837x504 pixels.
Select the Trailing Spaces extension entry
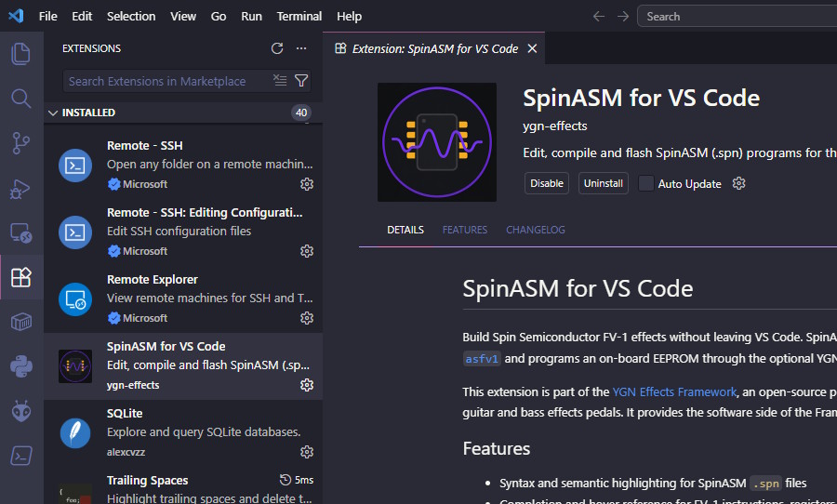tap(182, 485)
